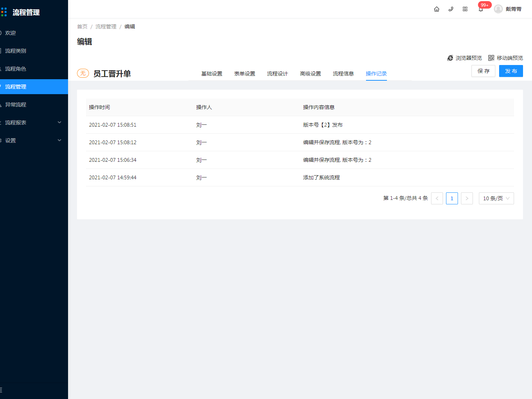Click the home icon in the top bar
Screen dimensions: 532x399
(x=436, y=9)
